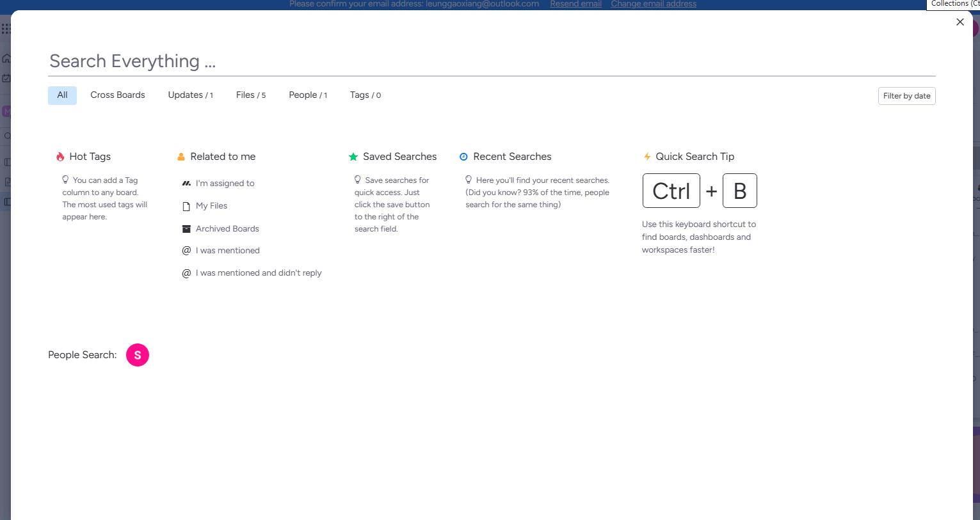Image resolution: width=980 pixels, height=520 pixels.
Task: Close the Search Everything dialog
Action: pyautogui.click(x=960, y=22)
